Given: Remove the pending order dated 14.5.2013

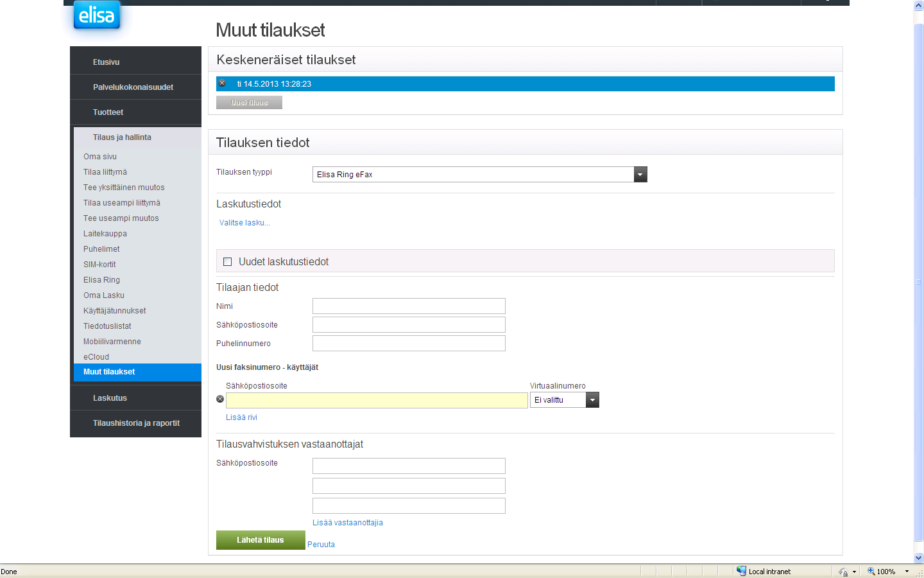Looking at the screenshot, I should coord(222,83).
